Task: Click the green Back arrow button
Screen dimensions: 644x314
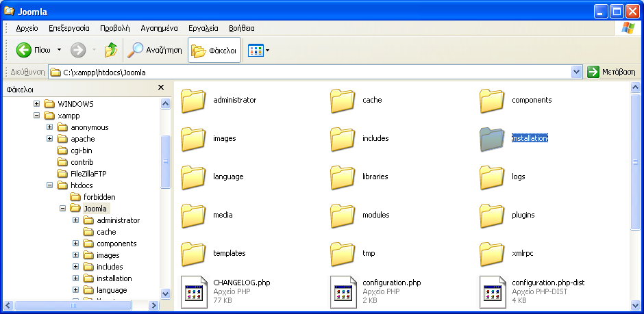Action: coord(23,51)
